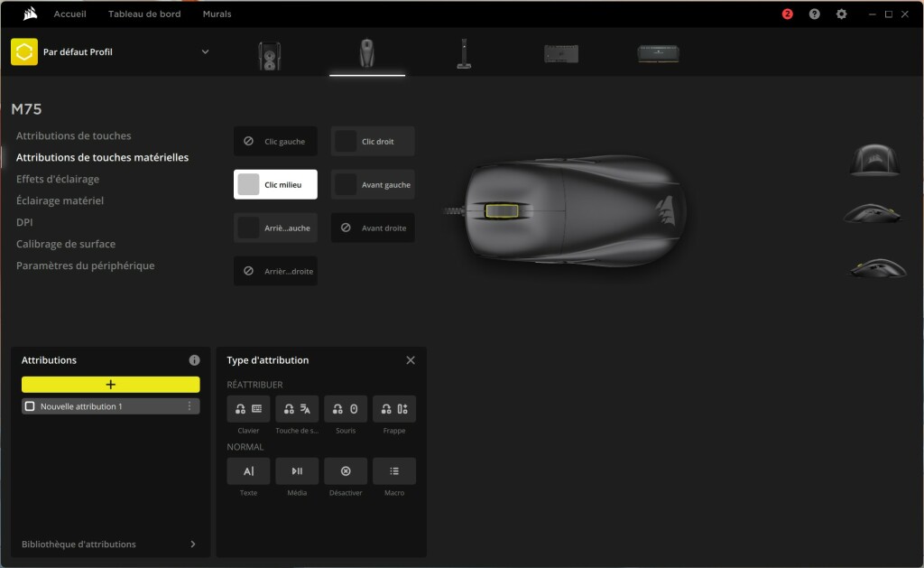Viewport: 924px width, 568px height.
Task: Toggle the checkbox on Avant gauche
Action: 347,183
